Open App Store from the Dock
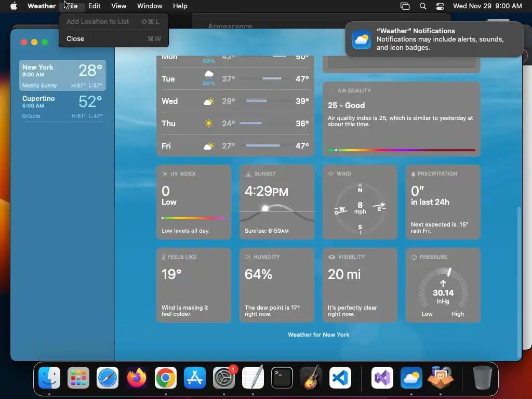 click(195, 378)
